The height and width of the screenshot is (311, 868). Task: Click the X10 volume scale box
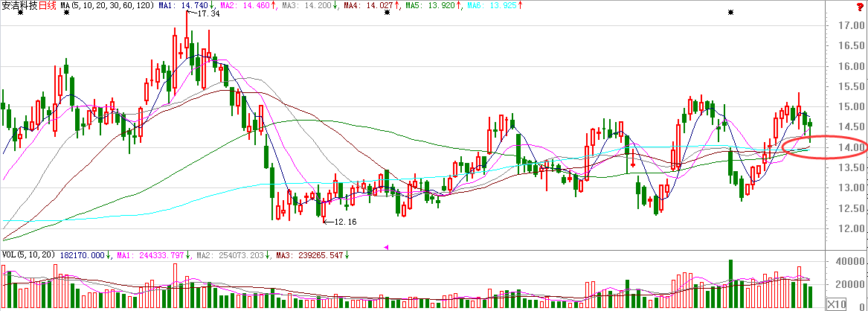point(838,303)
